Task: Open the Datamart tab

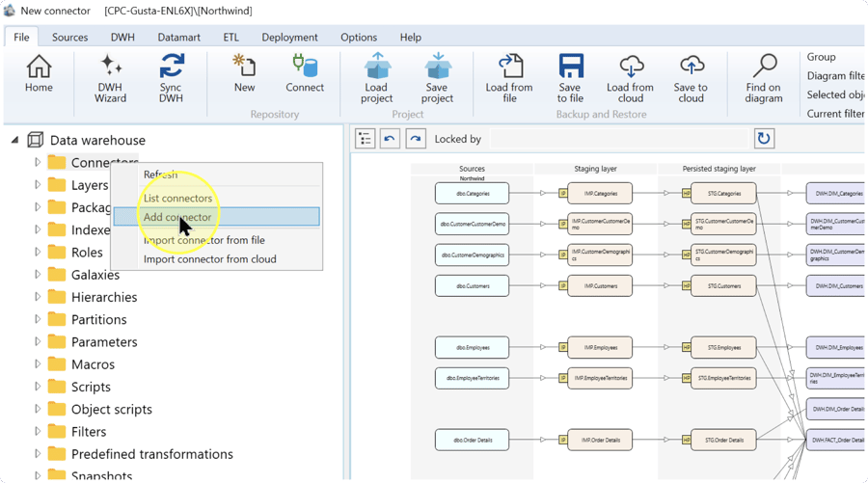Action: 178,37
